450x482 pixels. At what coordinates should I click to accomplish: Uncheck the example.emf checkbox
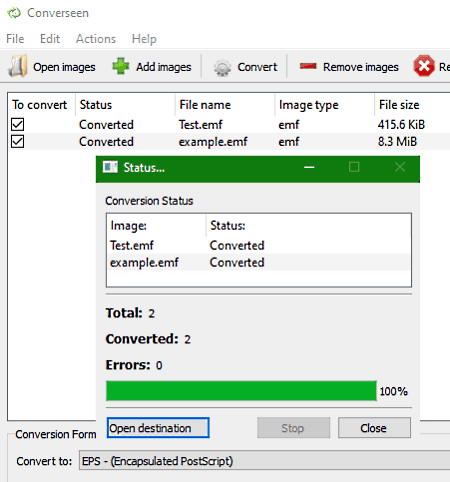pos(17,141)
